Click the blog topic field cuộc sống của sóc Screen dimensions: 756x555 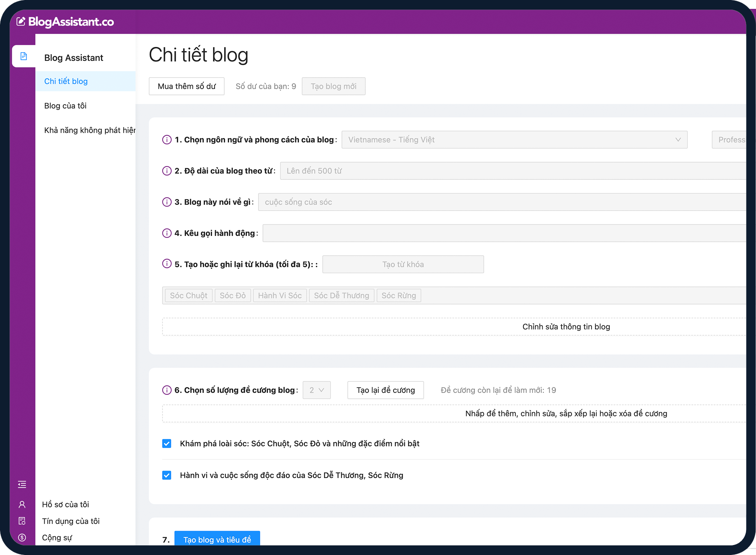click(502, 202)
